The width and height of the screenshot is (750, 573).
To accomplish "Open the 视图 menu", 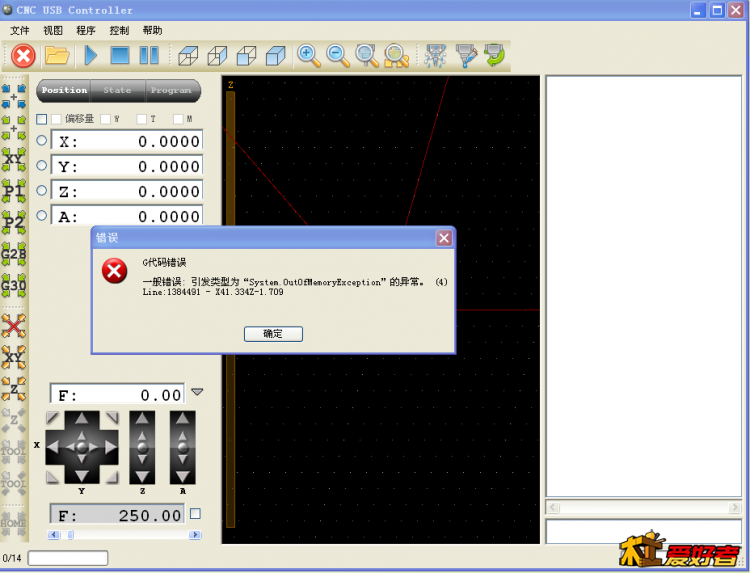I will click(x=53, y=31).
